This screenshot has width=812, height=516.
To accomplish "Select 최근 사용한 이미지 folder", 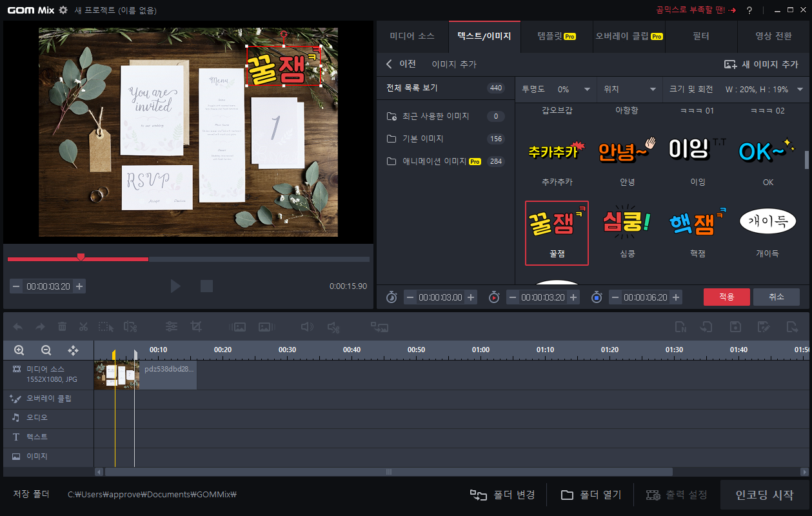I will [446, 116].
